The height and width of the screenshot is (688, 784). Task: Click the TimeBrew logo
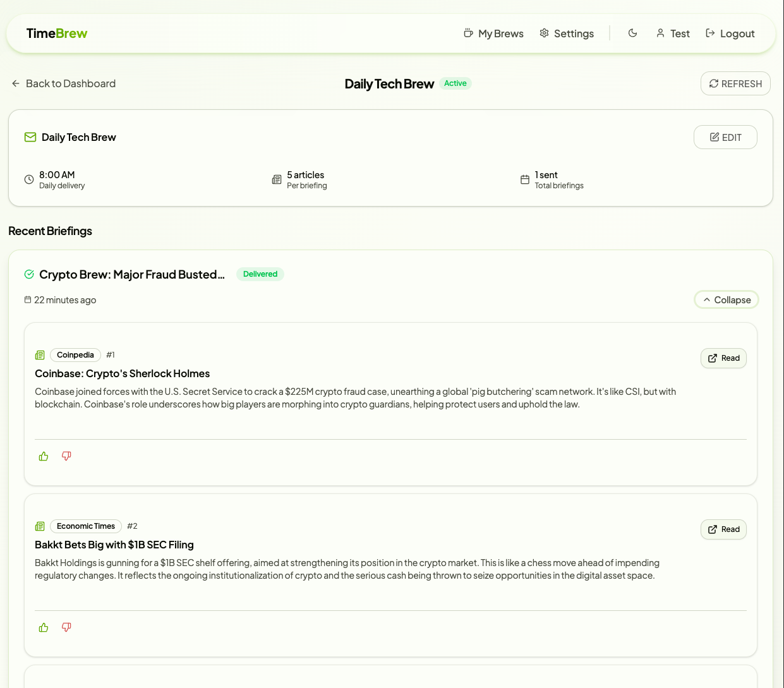point(57,33)
